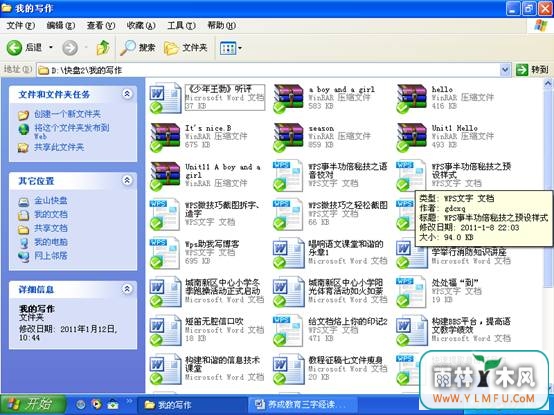Select the 'a boy and a girl' WinRAR icon
The width and height of the screenshot is (554, 415).
tap(288, 98)
